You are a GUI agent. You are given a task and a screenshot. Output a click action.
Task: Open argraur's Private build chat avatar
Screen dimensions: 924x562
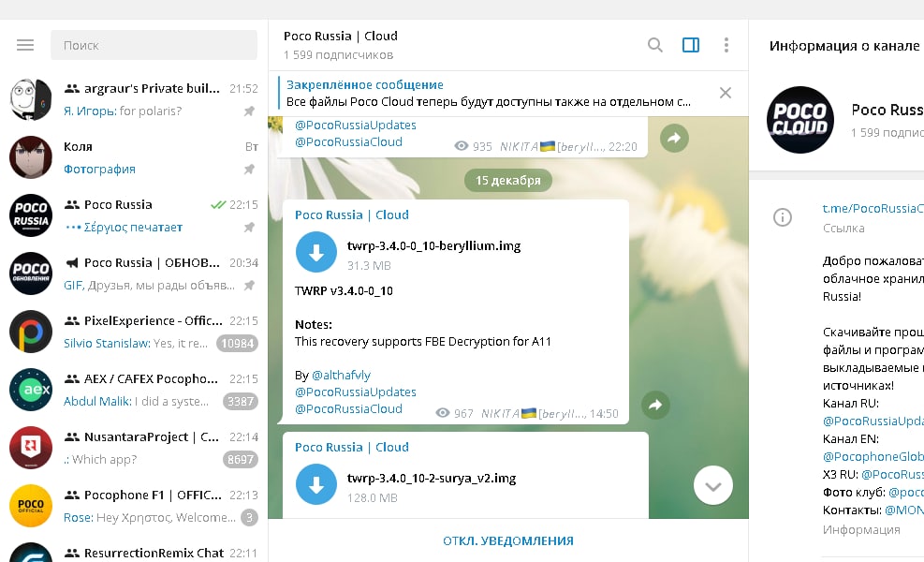click(x=31, y=99)
